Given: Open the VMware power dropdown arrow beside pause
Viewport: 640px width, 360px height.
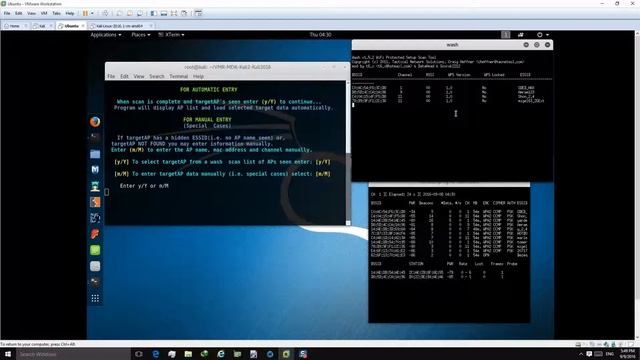Looking at the screenshot, I should pos(92,13).
